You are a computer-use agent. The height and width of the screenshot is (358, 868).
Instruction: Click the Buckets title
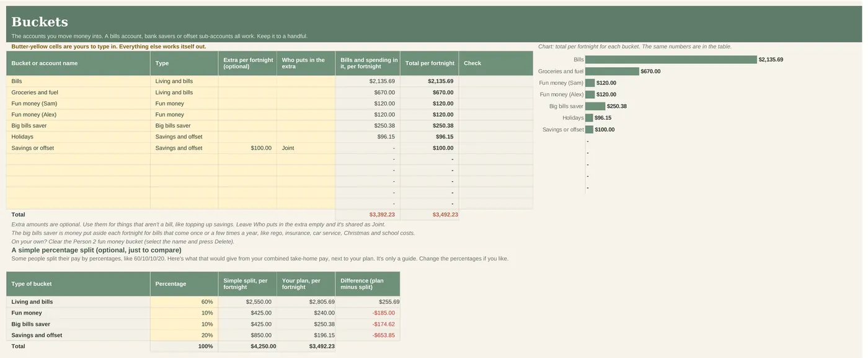[40, 22]
